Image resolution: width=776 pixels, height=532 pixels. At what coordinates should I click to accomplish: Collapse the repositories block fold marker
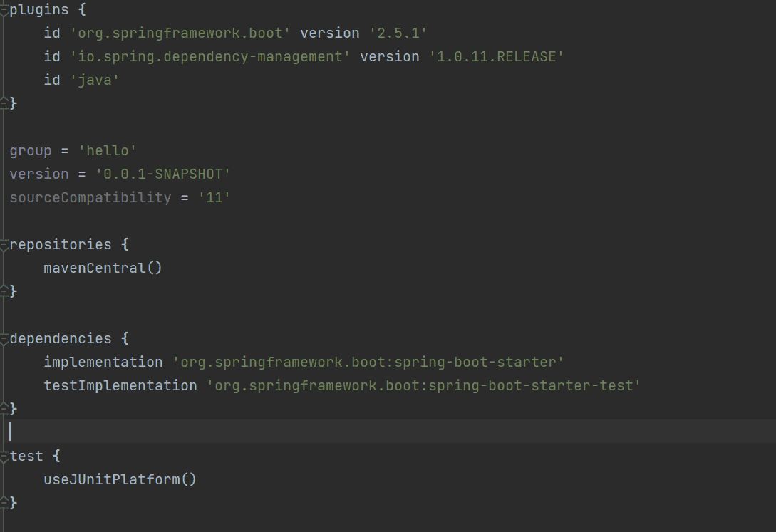point(4,245)
